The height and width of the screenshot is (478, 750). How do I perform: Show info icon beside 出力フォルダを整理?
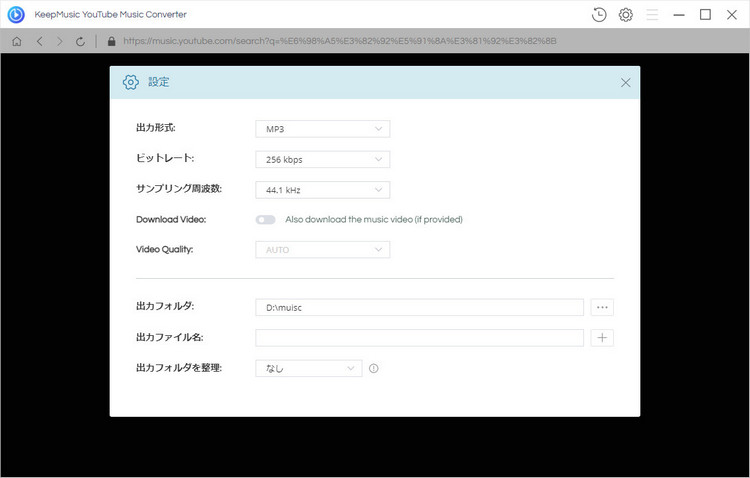click(x=374, y=368)
